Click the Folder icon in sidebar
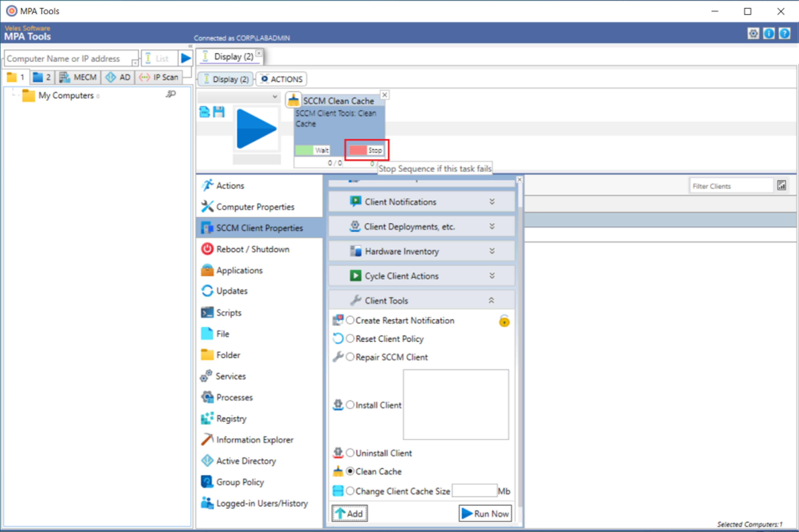799x532 pixels. [207, 355]
